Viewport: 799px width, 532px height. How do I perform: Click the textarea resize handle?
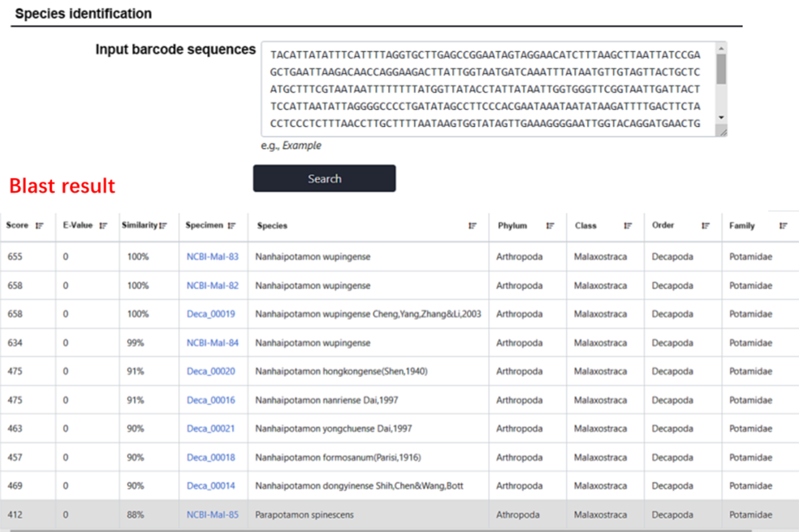(x=723, y=133)
